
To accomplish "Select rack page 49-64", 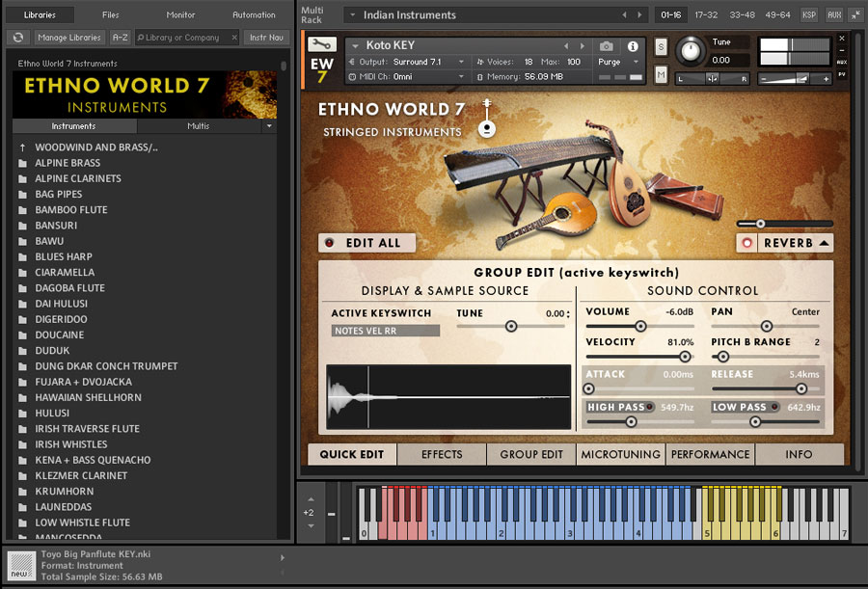I will (x=777, y=15).
